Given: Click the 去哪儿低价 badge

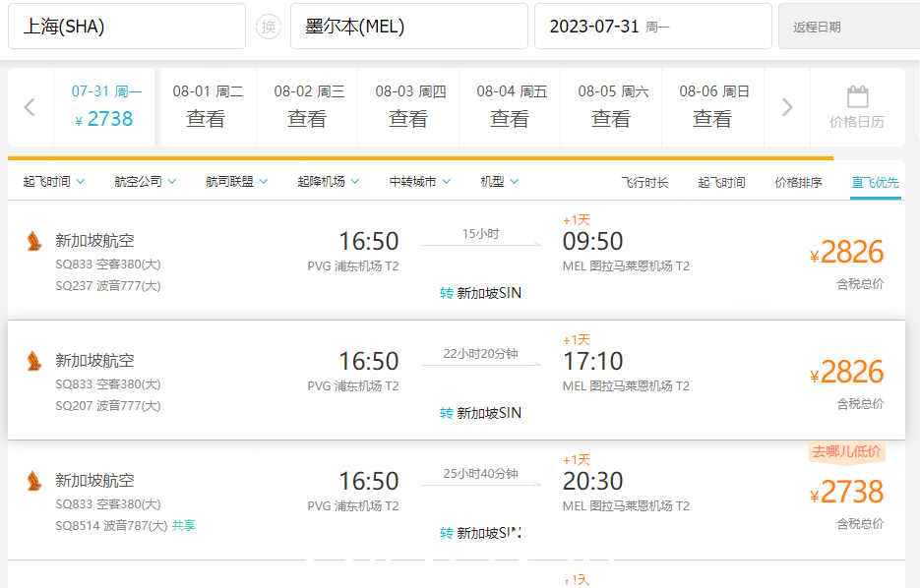Looking at the screenshot, I should pos(846,452).
